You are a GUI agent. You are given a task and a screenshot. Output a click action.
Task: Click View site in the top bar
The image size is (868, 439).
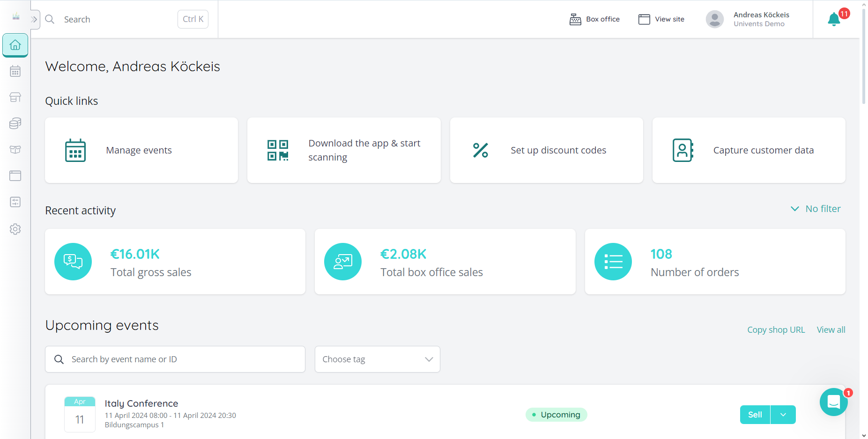(661, 19)
